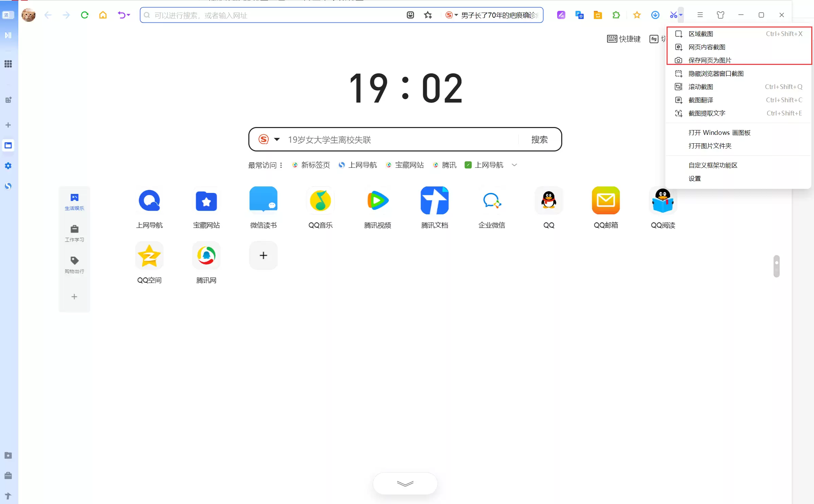Switch to 购物出行 category tab
The image size is (814, 504).
[74, 265]
